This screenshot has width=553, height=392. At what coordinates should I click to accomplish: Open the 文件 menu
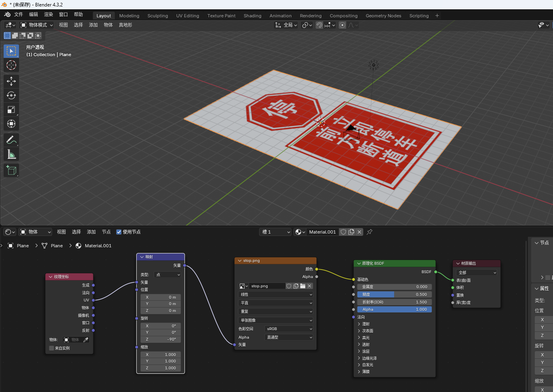point(19,15)
